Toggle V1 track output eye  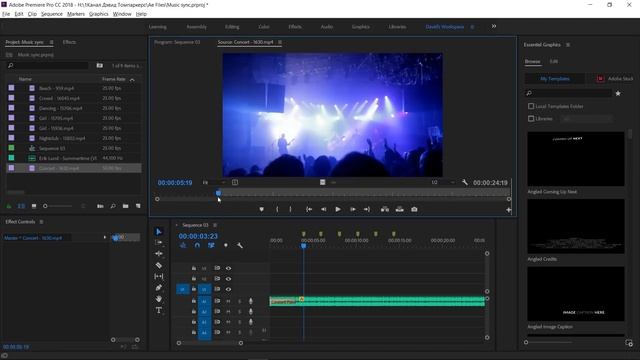[229, 289]
